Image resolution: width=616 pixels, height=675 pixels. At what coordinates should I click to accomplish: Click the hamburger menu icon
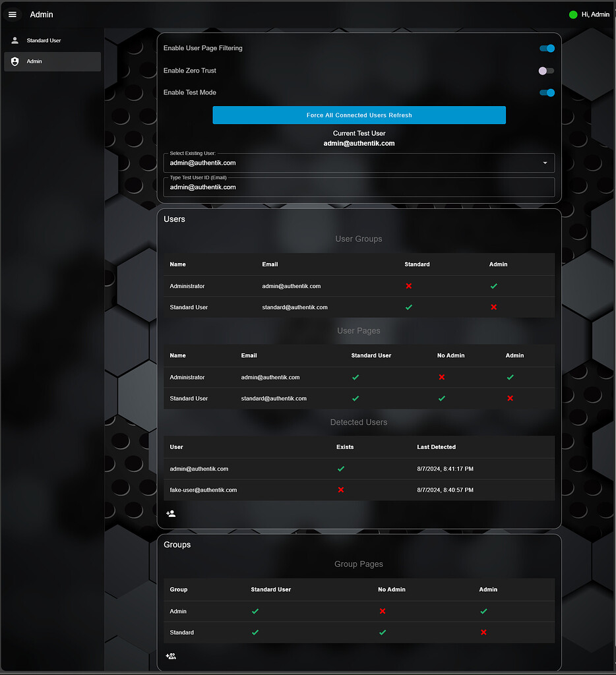point(13,14)
